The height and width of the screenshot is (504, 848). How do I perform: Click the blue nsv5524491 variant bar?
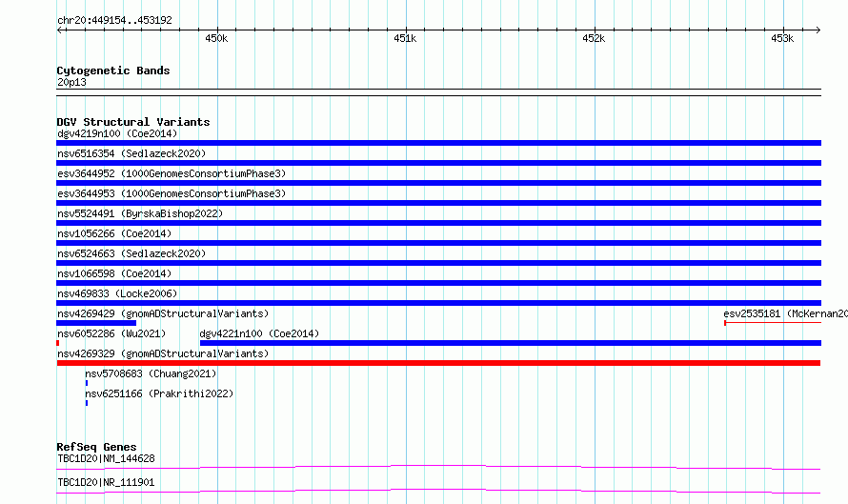click(438, 223)
